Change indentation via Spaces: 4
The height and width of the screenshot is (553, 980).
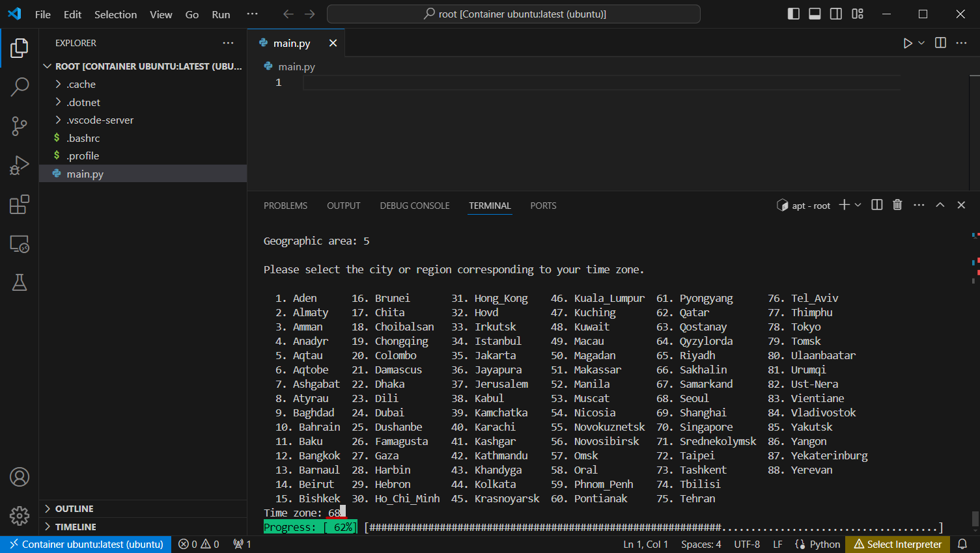coord(701,545)
